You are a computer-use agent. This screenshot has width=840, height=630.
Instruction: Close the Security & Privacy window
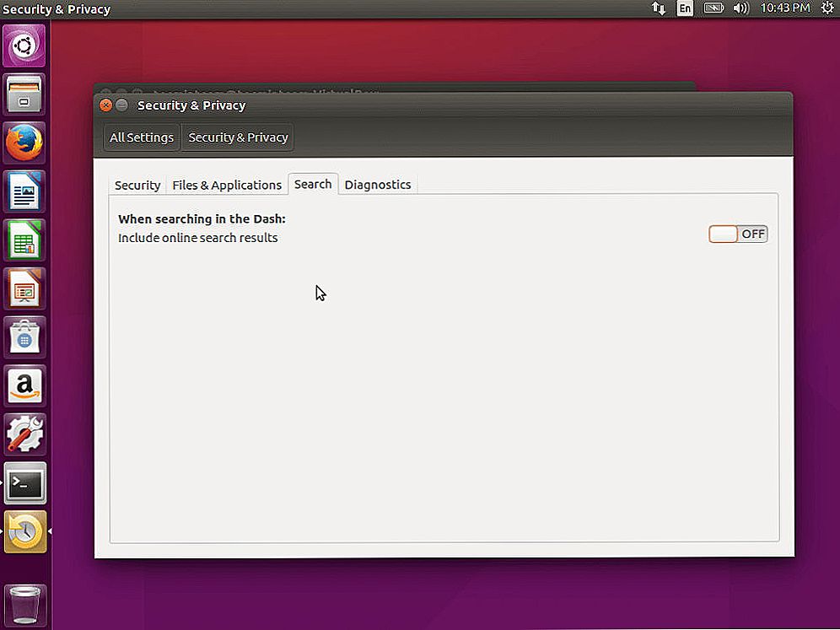(105, 105)
